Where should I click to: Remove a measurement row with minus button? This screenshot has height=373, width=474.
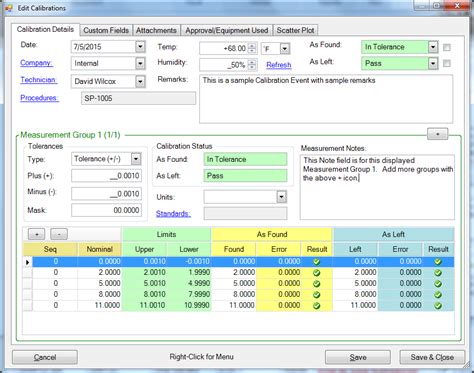(x=59, y=234)
